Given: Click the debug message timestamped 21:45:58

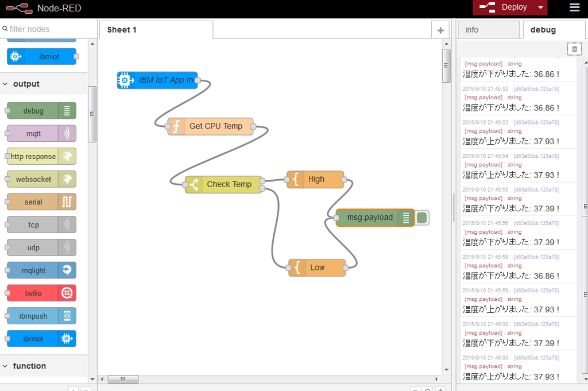Looking at the screenshot, I should pyautogui.click(x=519, y=266).
